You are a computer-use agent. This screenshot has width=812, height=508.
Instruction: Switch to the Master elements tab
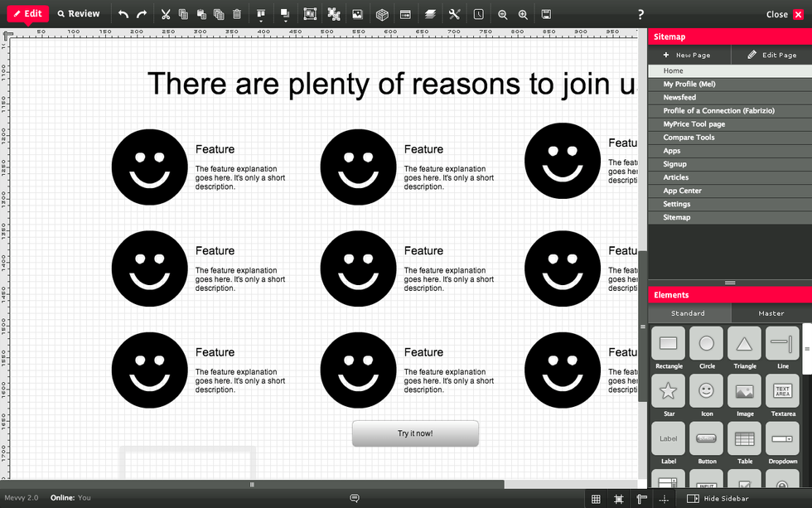[x=771, y=313]
